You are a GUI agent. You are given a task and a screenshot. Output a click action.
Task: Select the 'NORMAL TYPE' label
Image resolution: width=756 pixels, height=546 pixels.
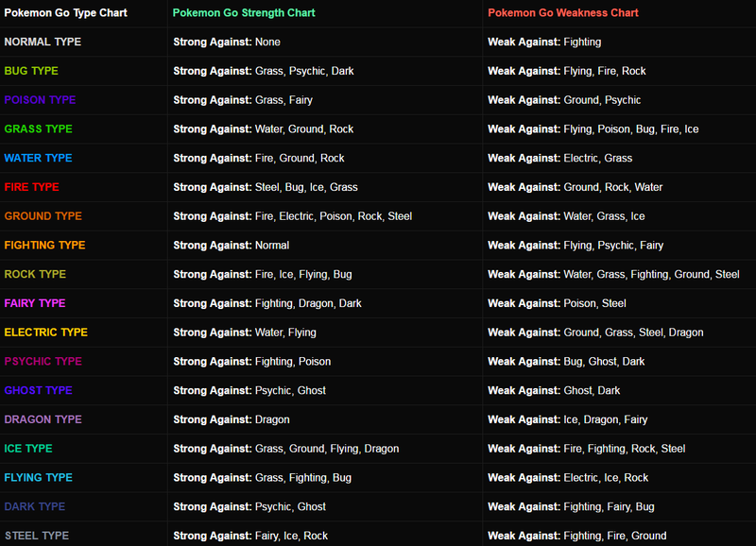click(x=43, y=42)
